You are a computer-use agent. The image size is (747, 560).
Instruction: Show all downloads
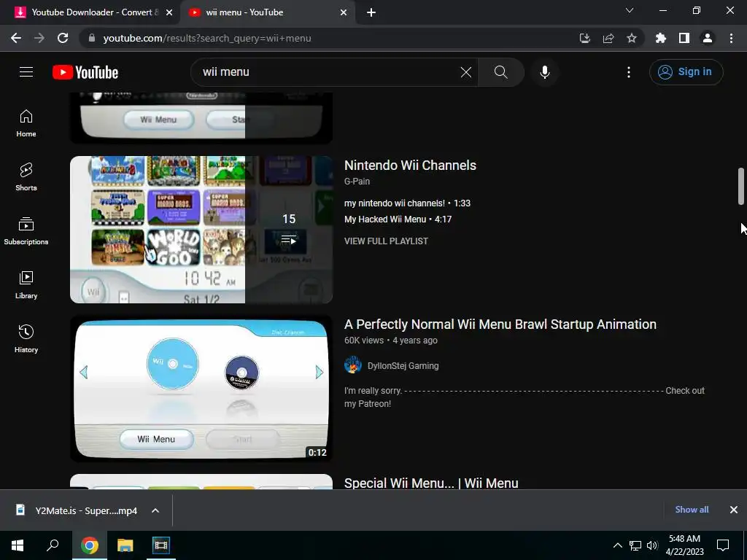click(x=692, y=510)
